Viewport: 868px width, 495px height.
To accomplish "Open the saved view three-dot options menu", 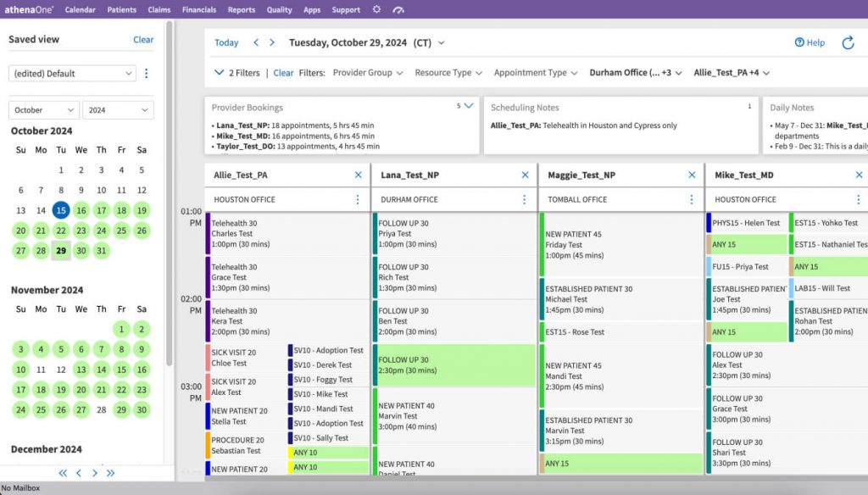I will [x=146, y=74].
